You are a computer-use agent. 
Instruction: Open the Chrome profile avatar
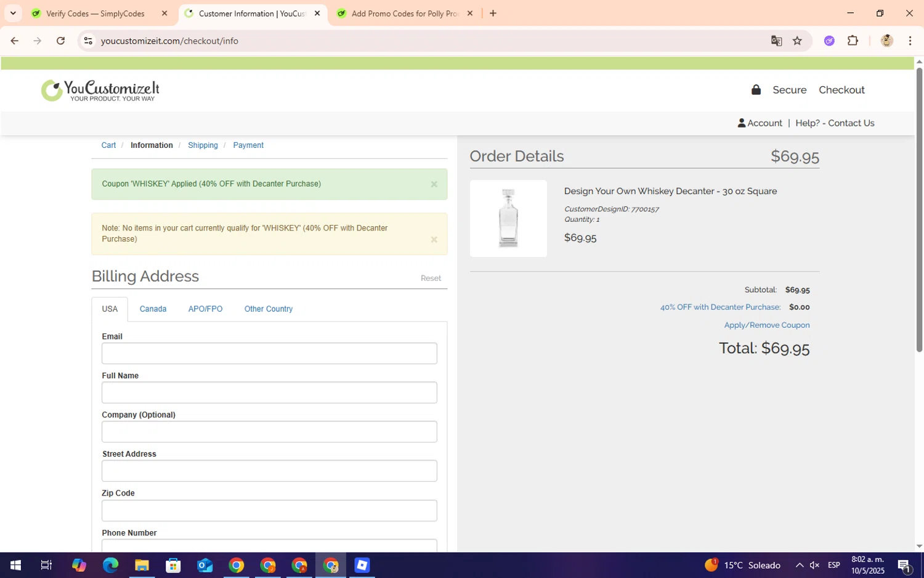tap(886, 41)
